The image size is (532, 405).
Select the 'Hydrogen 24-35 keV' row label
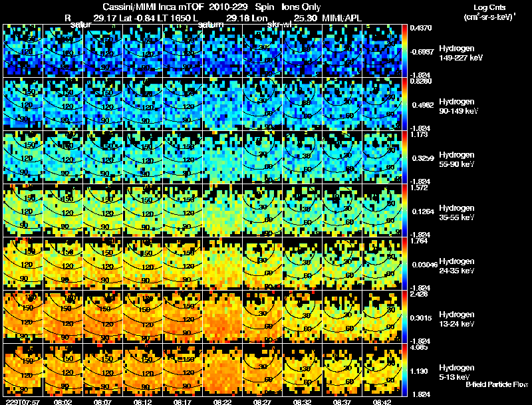click(x=457, y=266)
